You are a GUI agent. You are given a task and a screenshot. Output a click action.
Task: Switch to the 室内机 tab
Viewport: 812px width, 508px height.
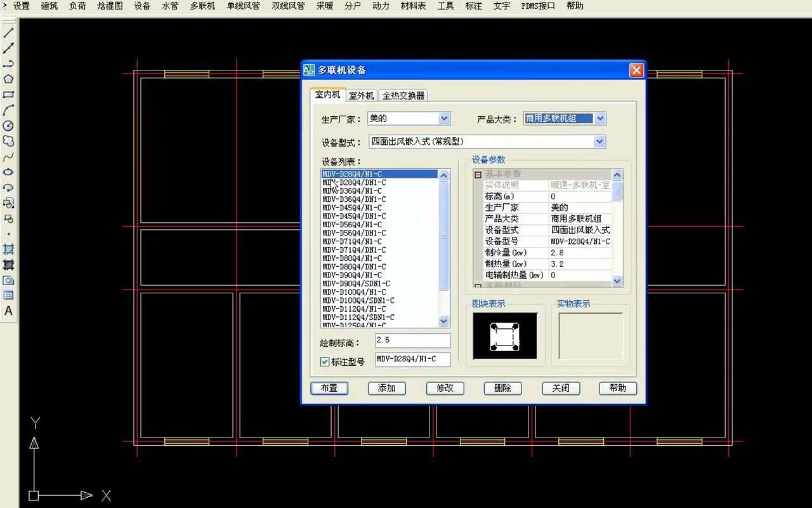point(328,95)
